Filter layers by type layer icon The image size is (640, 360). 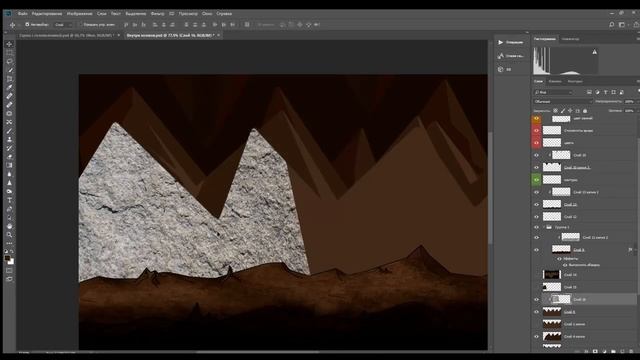point(606,93)
